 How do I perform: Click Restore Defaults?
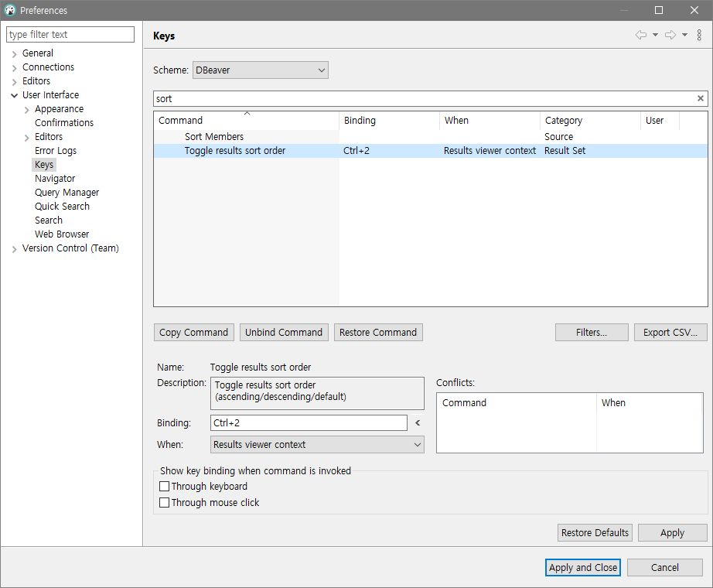594,532
